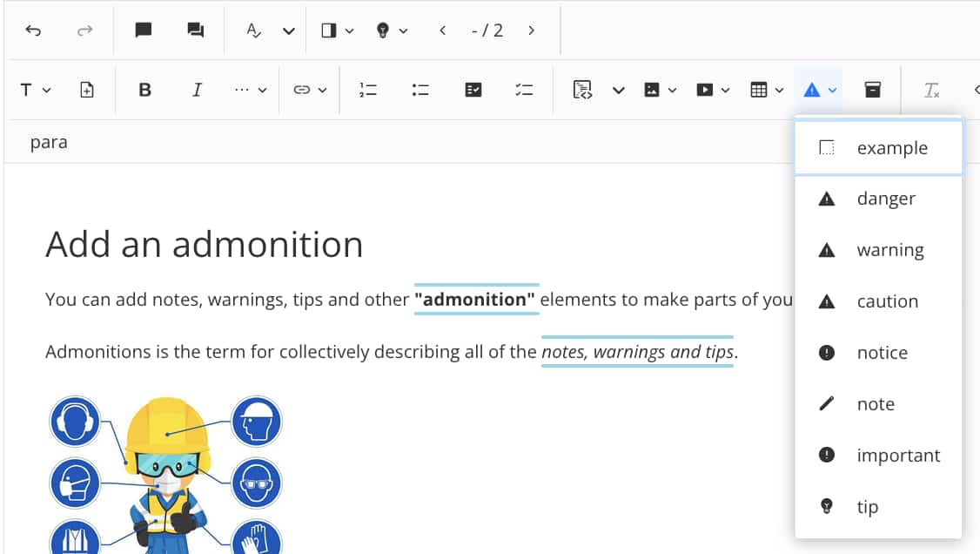Expand the link options dropdown
980x554 pixels.
(322, 89)
